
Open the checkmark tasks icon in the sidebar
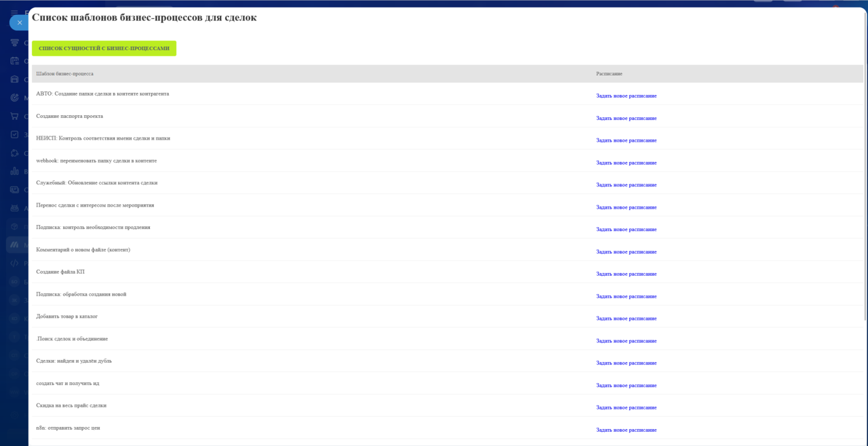pos(14,134)
